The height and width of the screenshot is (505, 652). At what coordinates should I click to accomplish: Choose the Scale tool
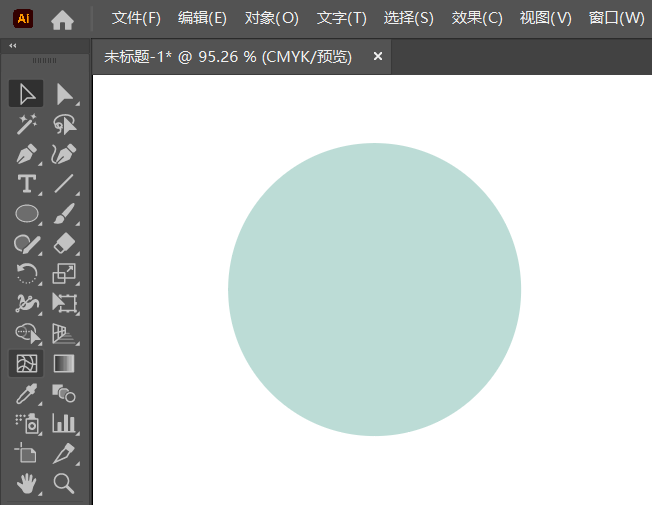click(64, 274)
